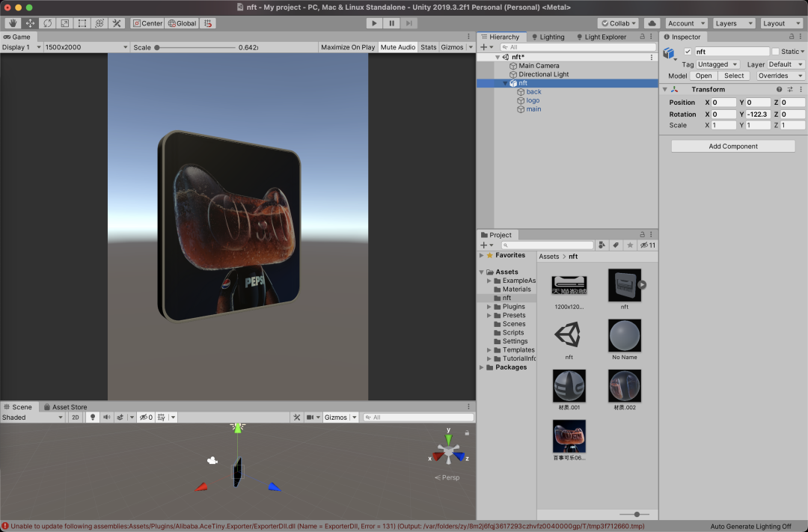Lock the Hierarchy panel
This screenshot has height=532, width=808.
pyautogui.click(x=642, y=37)
